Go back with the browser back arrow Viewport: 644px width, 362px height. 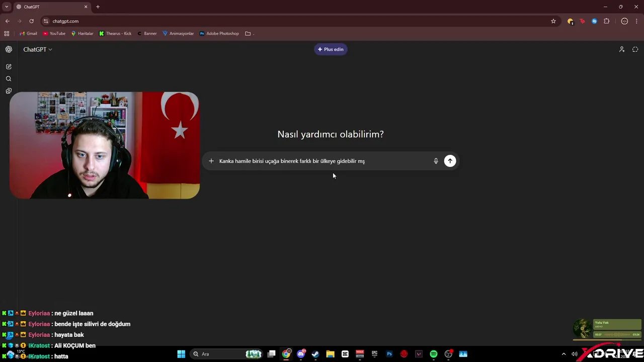(x=7, y=21)
